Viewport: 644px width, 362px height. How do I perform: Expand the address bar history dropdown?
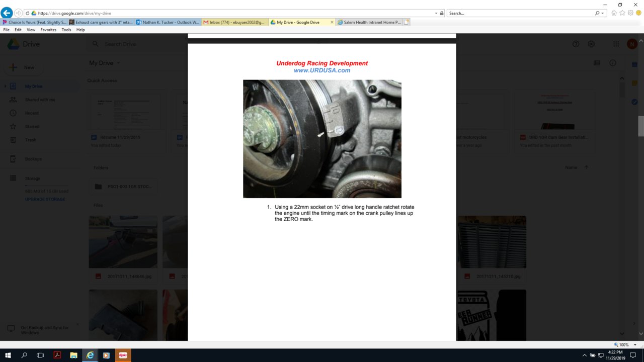coord(436,13)
